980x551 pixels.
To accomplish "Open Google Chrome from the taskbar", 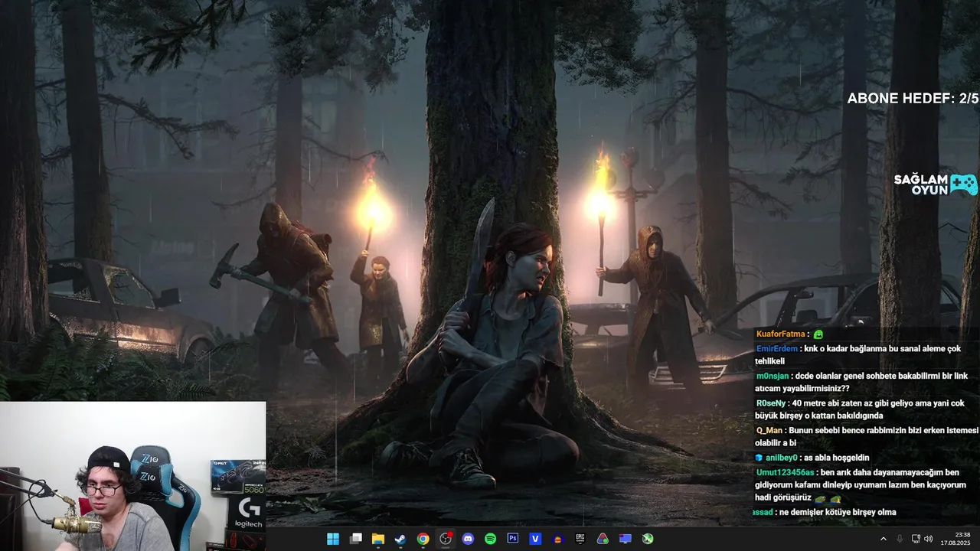I will (423, 539).
